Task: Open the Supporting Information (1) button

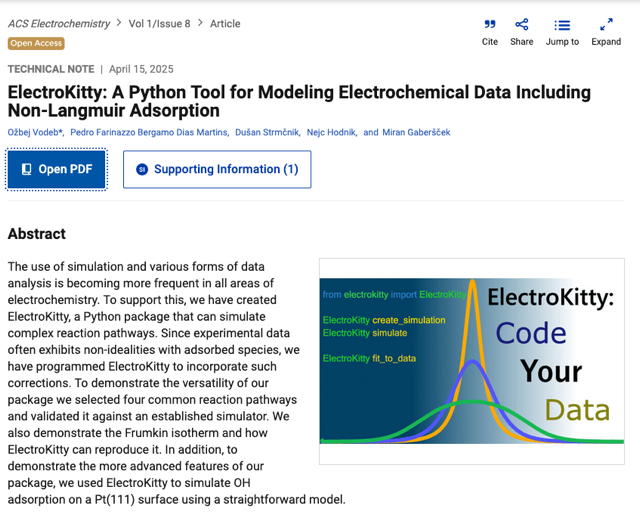Action: [x=217, y=170]
